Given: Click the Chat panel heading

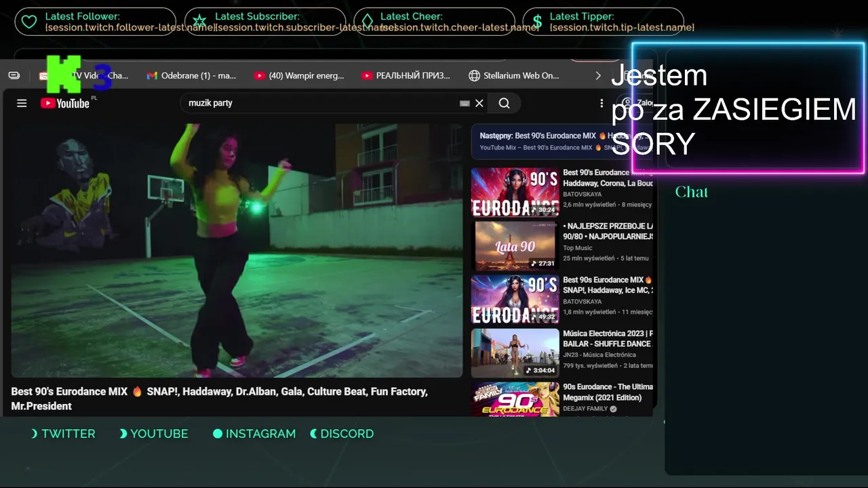Looking at the screenshot, I should tap(692, 192).
